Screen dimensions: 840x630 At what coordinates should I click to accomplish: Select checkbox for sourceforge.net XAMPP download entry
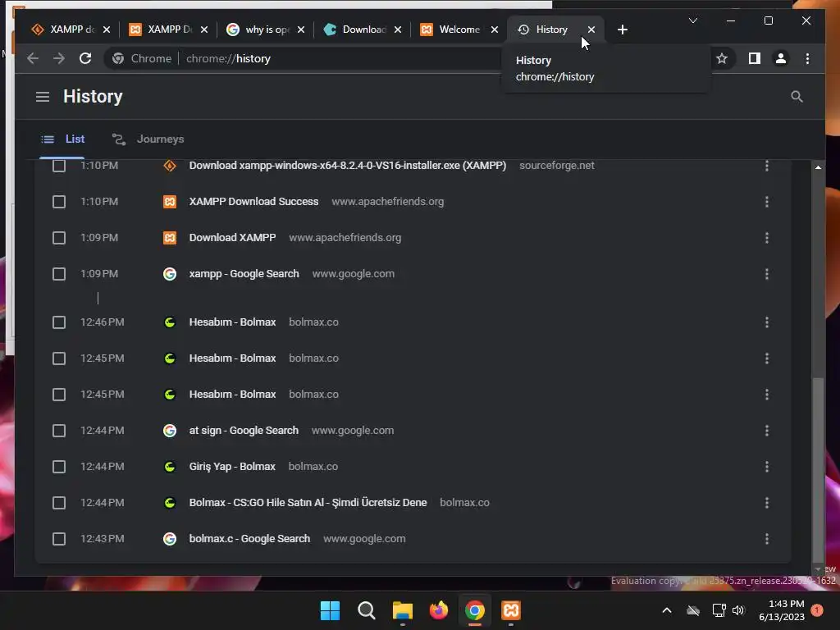[59, 166]
